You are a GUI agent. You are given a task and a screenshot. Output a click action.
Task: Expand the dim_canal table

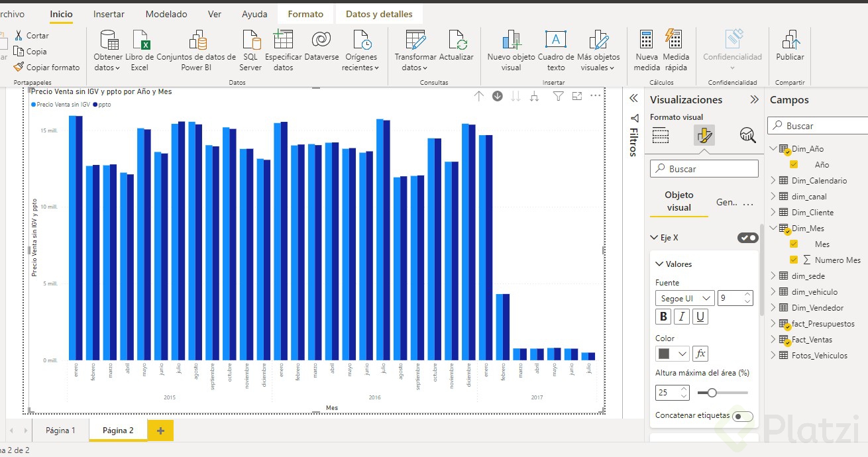click(x=773, y=196)
